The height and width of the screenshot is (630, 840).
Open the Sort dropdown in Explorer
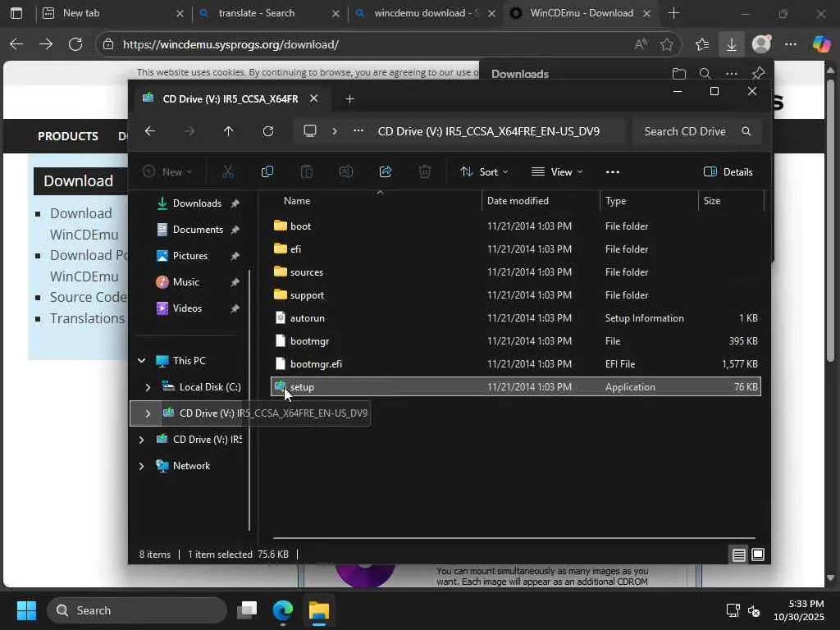point(484,172)
